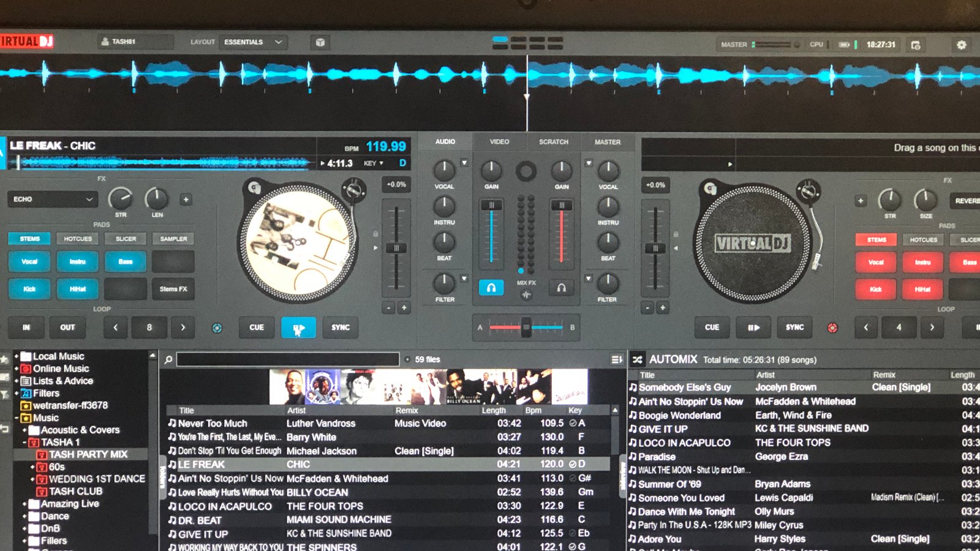This screenshot has height=551, width=980.
Task: Click left deck loop shrink arrow
Action: point(115,328)
